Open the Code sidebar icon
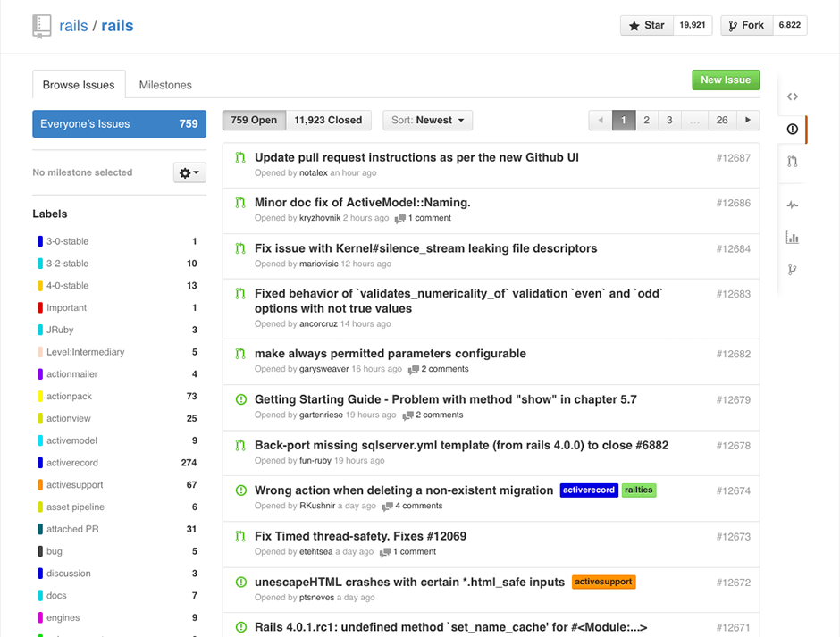This screenshot has height=637, width=840. pos(793,96)
